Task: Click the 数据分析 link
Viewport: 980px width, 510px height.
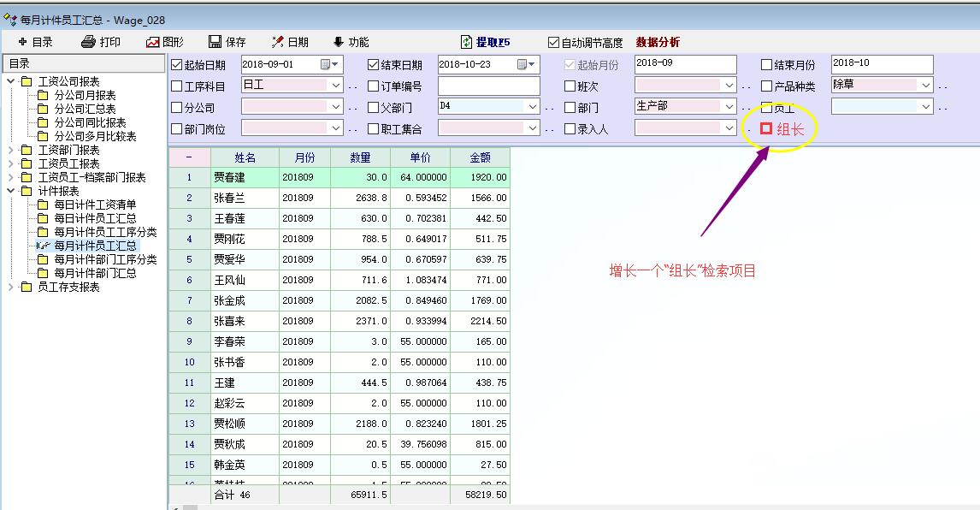Action: [x=658, y=42]
